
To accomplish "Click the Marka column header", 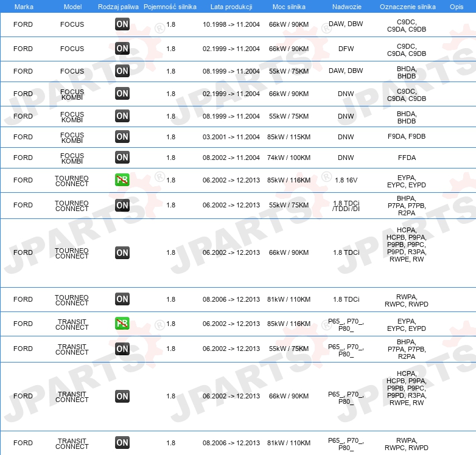I will click(24, 7).
